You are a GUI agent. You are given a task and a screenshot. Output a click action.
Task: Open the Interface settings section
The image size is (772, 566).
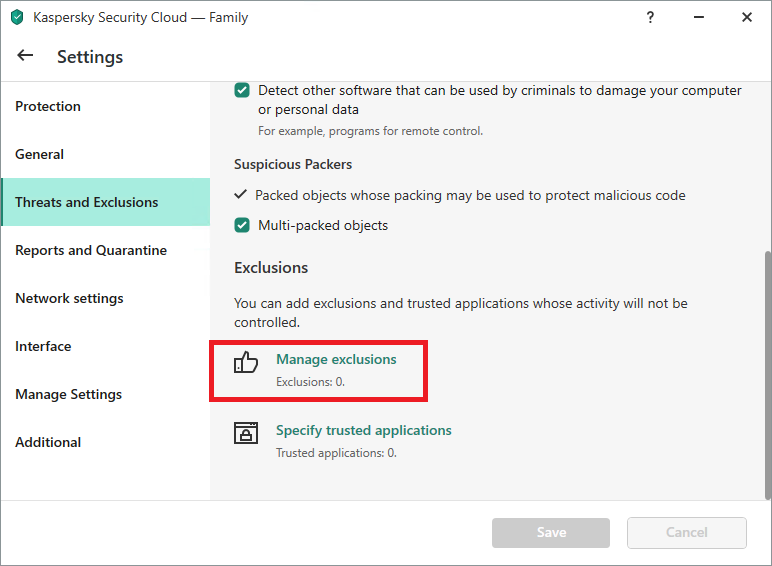coord(43,346)
